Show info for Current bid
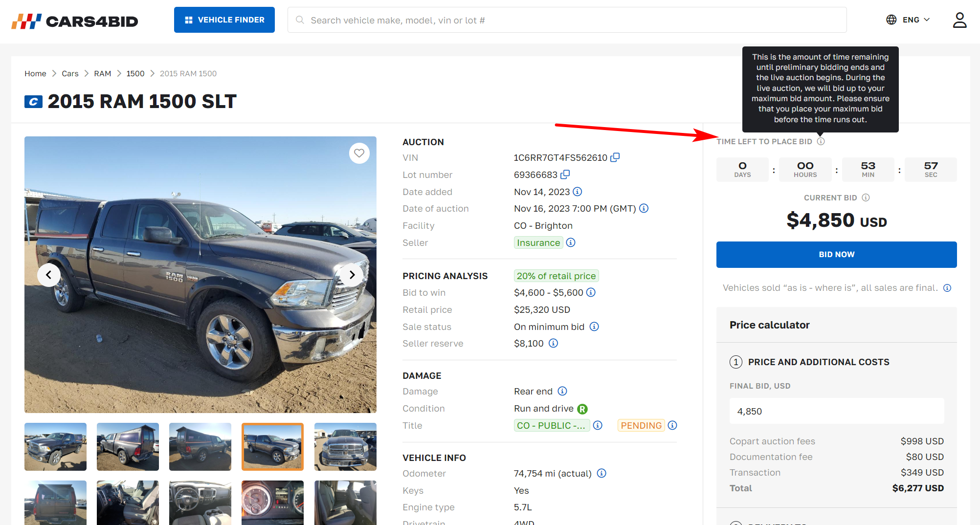 click(x=866, y=197)
